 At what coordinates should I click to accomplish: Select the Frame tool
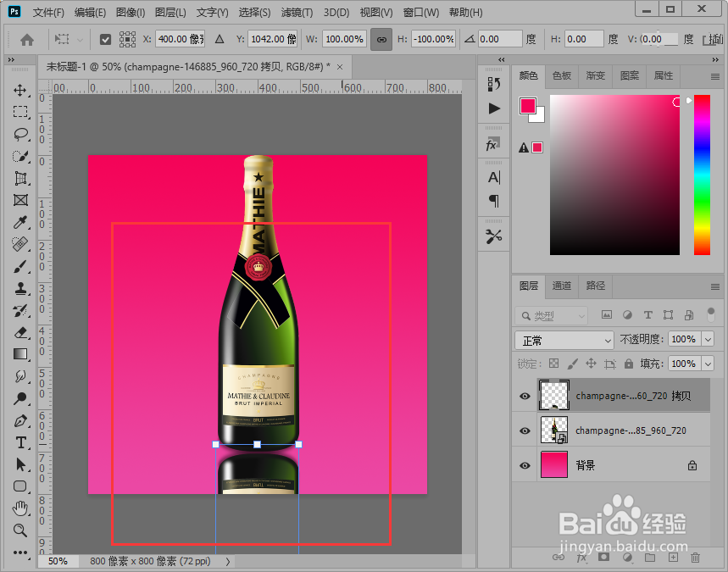click(20, 200)
